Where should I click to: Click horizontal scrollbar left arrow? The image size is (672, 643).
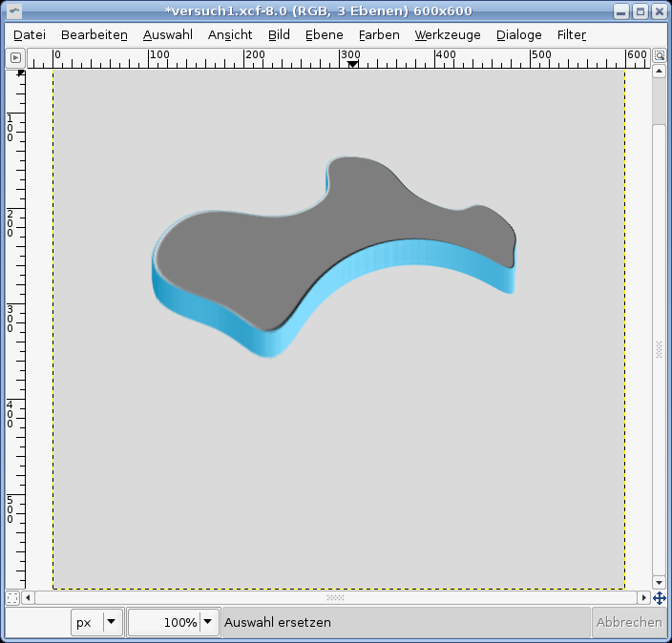tap(28, 597)
